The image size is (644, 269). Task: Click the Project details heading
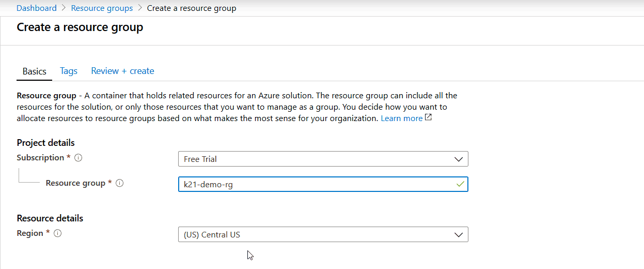45,143
